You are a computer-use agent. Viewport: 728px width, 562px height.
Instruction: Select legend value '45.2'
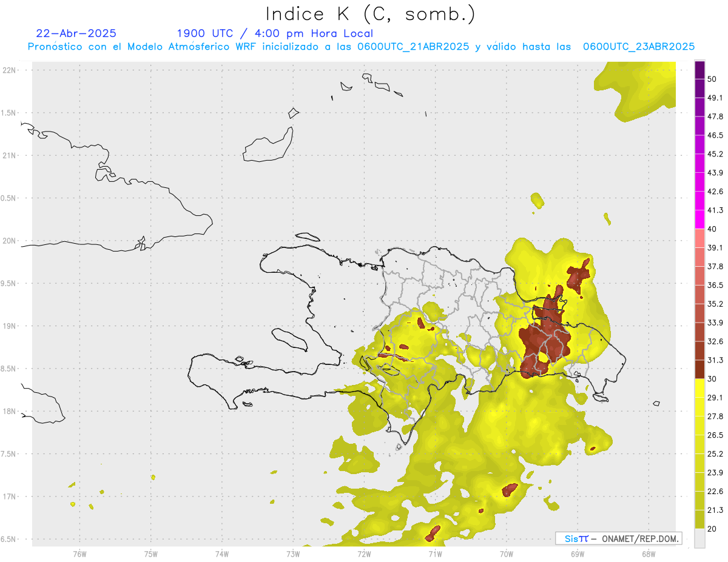point(715,154)
